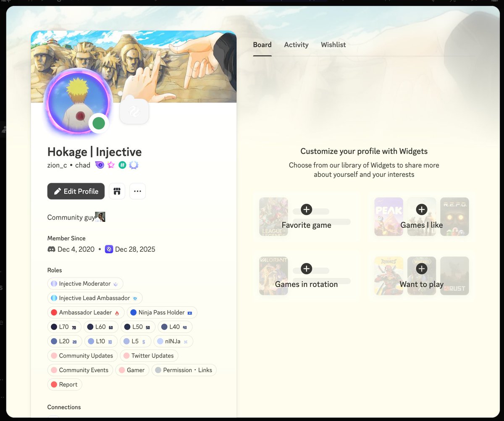504x421 pixels.
Task: Click the L60 role chip
Action: click(x=101, y=327)
